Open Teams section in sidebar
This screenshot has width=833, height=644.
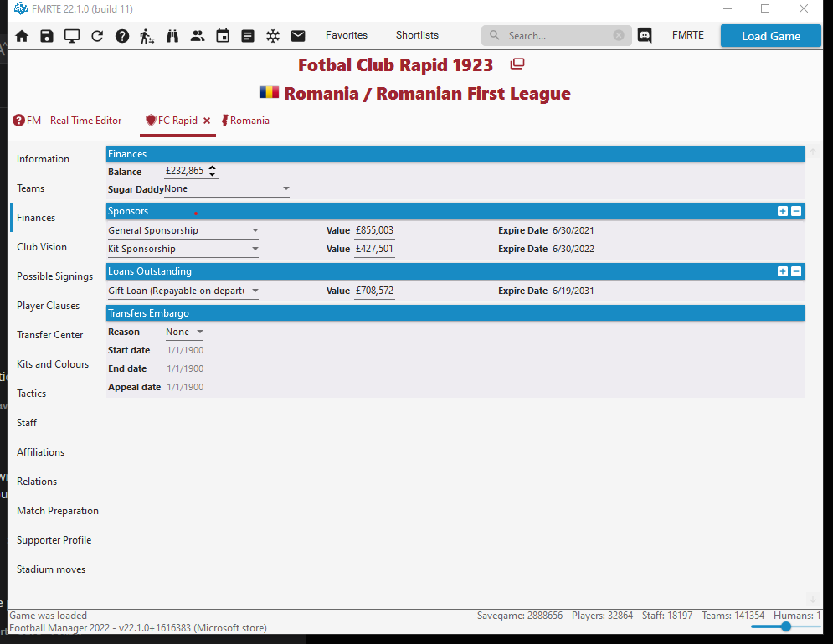pos(31,188)
